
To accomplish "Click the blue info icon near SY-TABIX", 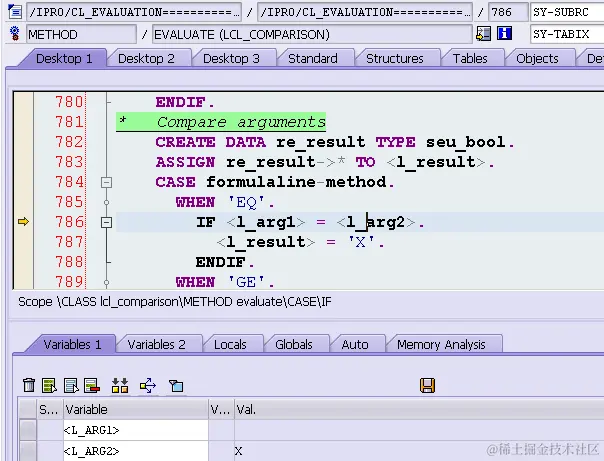I will 504,34.
